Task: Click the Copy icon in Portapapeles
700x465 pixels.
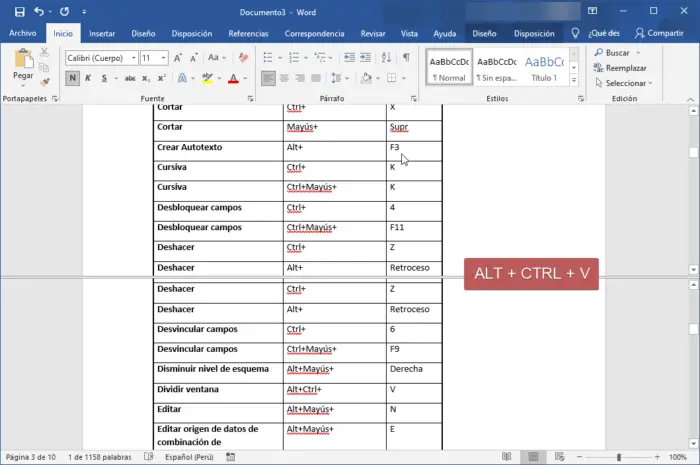Action: [44, 67]
